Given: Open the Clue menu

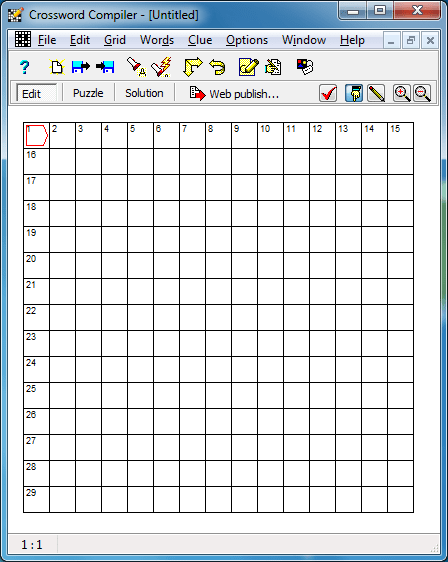Looking at the screenshot, I should pos(200,40).
